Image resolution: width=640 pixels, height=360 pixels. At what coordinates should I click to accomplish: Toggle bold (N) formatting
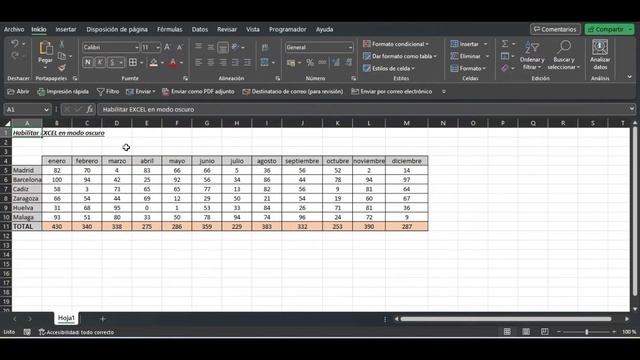88,62
